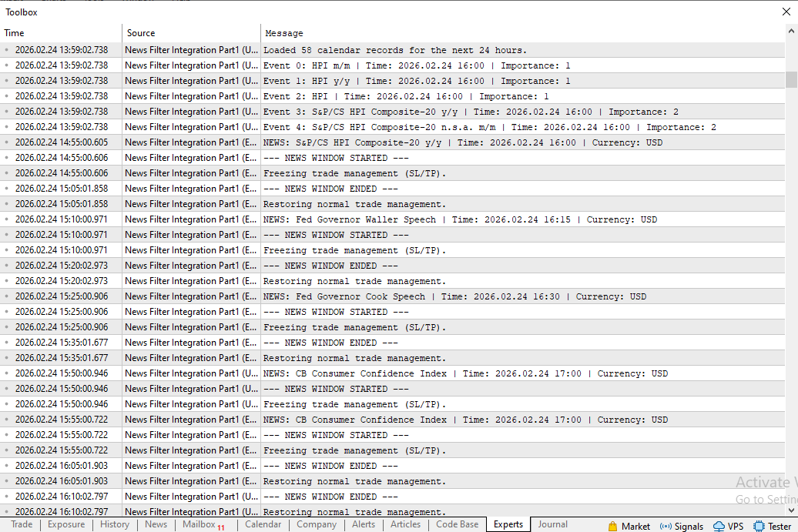The width and height of the screenshot is (798, 532).
Task: Select the 15:50:00.946 NEWS WINDOW STARTED row
Action: click(x=392, y=389)
